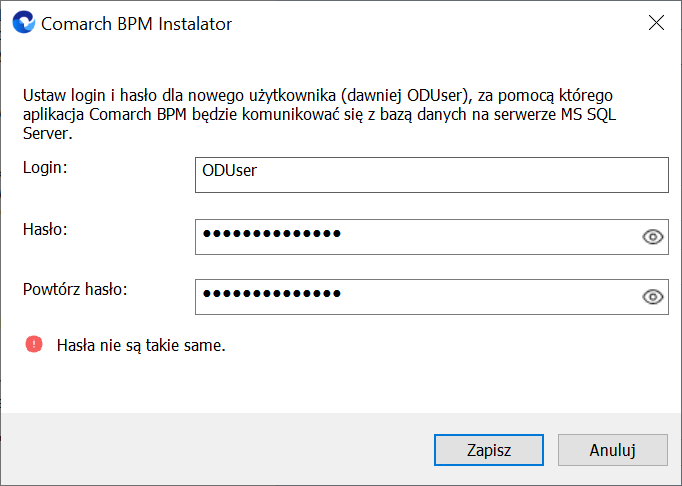Save credentials with the Zapisz button
Screen dimensions: 682x486
tap(488, 450)
